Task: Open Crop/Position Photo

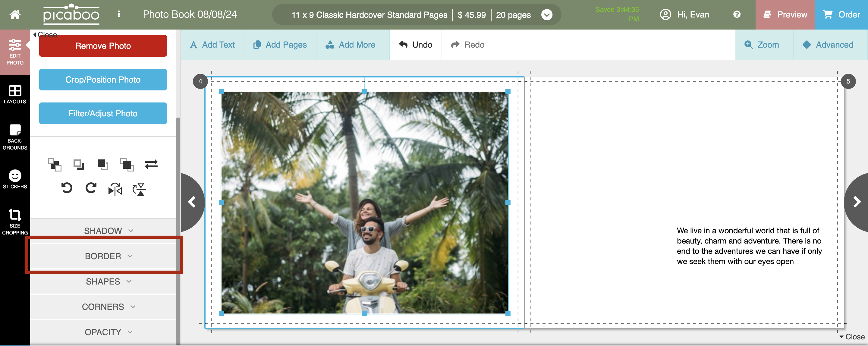Action: 103,80
